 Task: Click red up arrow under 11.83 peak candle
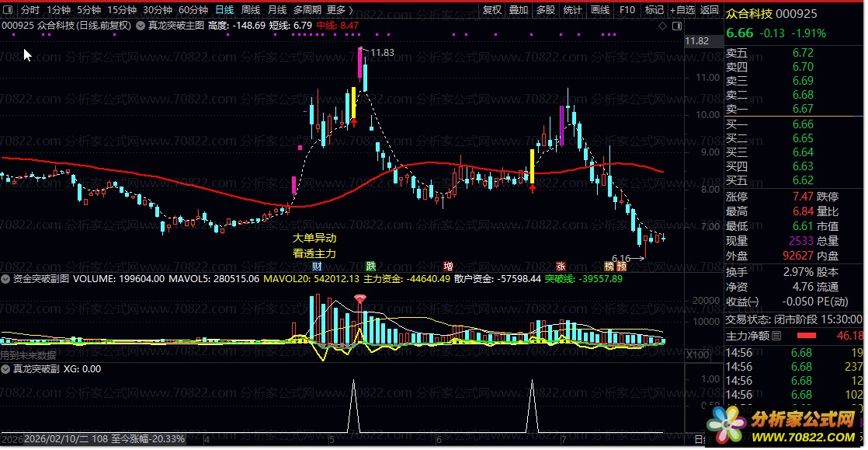[354, 123]
